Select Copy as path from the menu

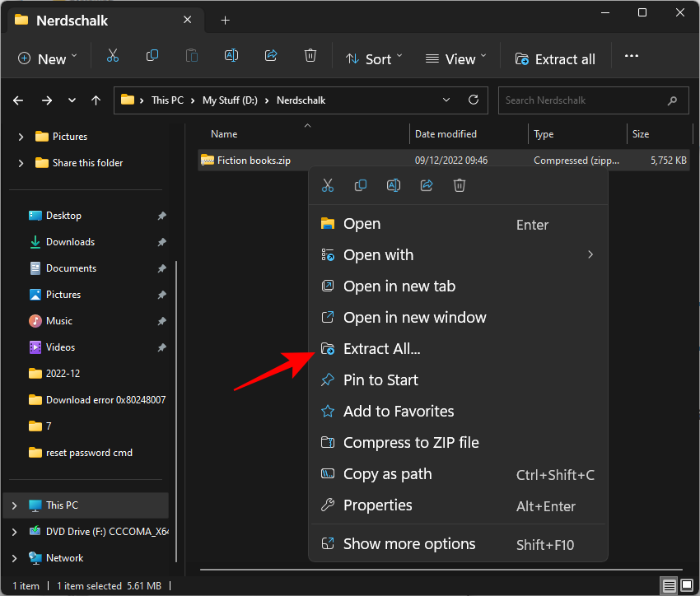387,473
